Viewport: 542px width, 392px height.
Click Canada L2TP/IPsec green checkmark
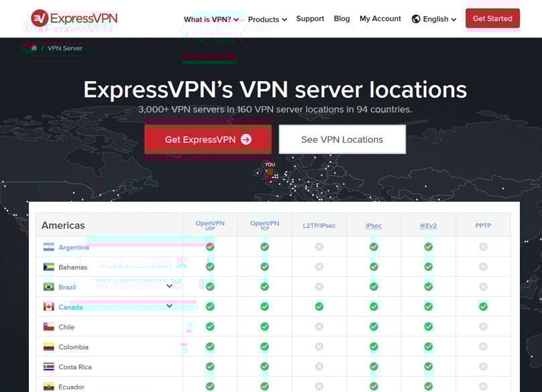click(319, 307)
